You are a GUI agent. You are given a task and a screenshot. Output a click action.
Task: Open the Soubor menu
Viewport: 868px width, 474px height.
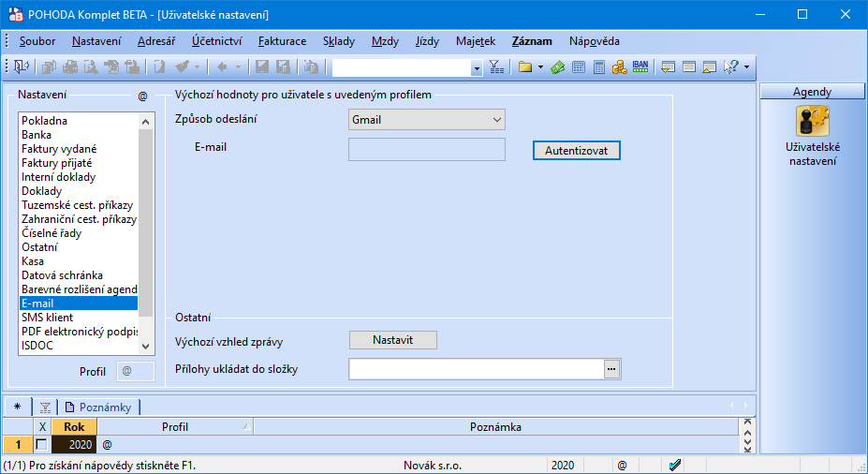(37, 41)
